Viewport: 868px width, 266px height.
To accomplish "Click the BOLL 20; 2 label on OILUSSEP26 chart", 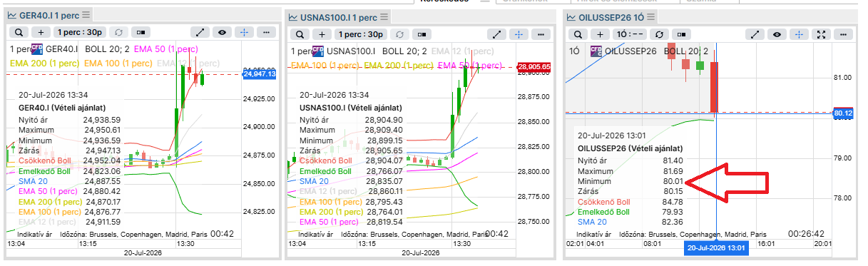I will pos(686,51).
